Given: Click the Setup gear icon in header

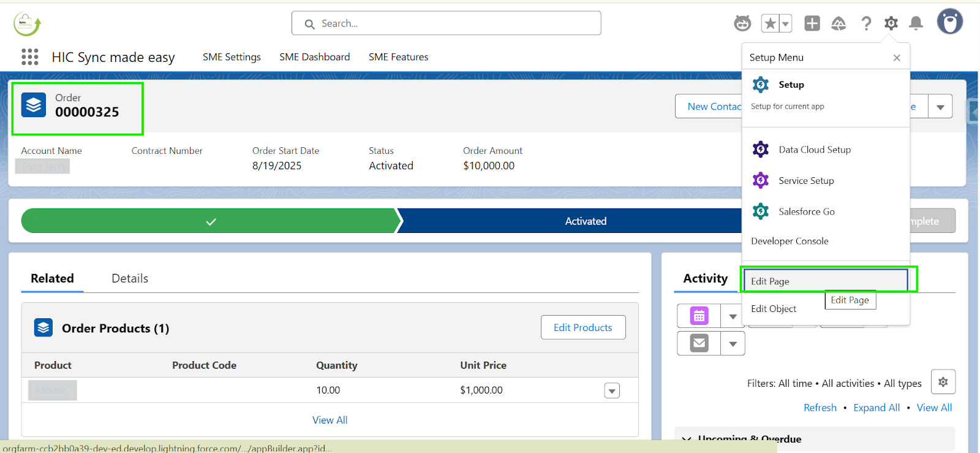Looking at the screenshot, I should pyautogui.click(x=891, y=23).
